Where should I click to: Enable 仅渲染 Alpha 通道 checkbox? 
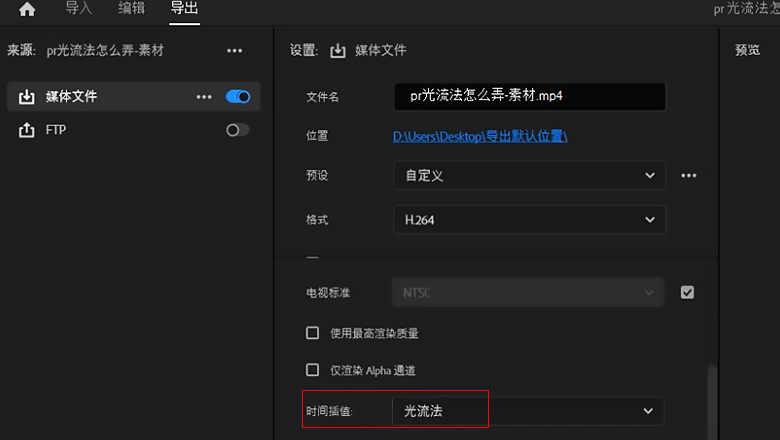(312, 370)
